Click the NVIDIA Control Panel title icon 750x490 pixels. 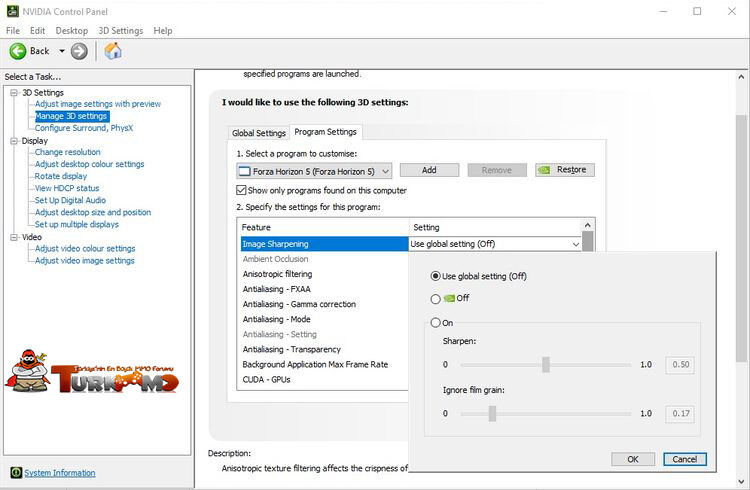(x=12, y=11)
